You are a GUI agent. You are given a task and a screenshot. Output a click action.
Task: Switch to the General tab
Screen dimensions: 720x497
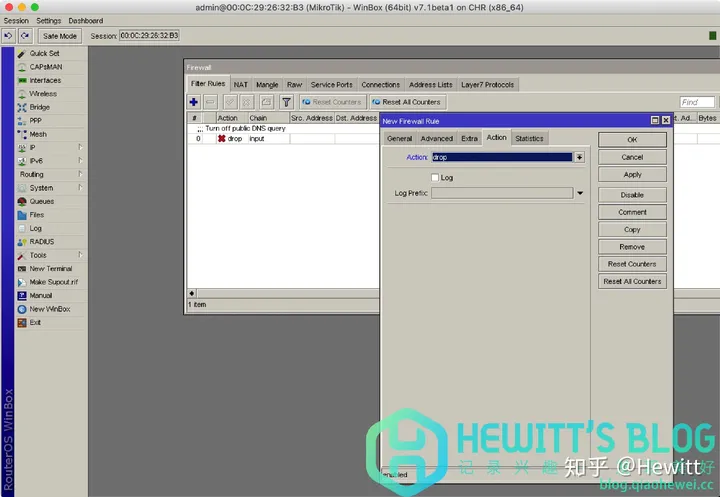pyautogui.click(x=399, y=138)
